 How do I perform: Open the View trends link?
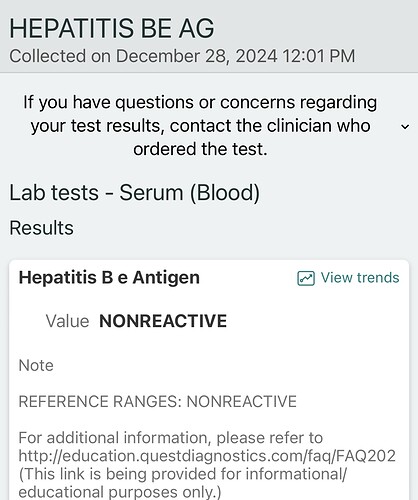pyautogui.click(x=348, y=278)
